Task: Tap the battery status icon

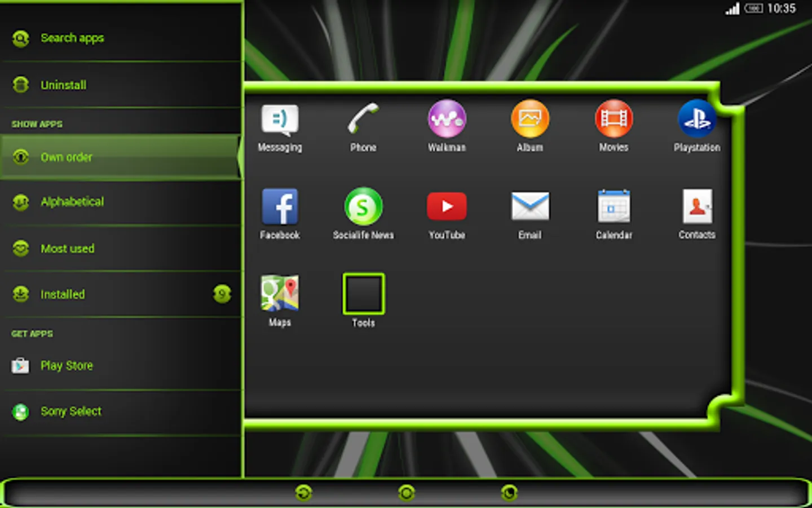Action: (x=753, y=8)
